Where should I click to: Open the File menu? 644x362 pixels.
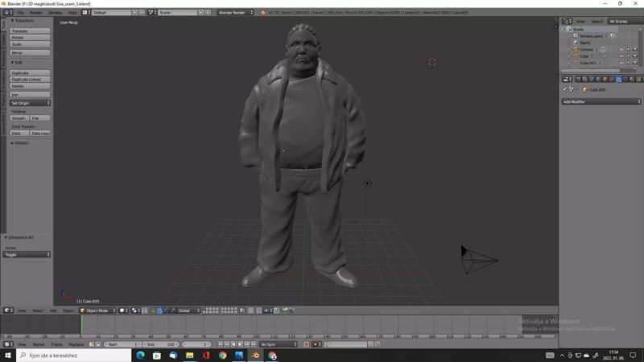coord(20,13)
